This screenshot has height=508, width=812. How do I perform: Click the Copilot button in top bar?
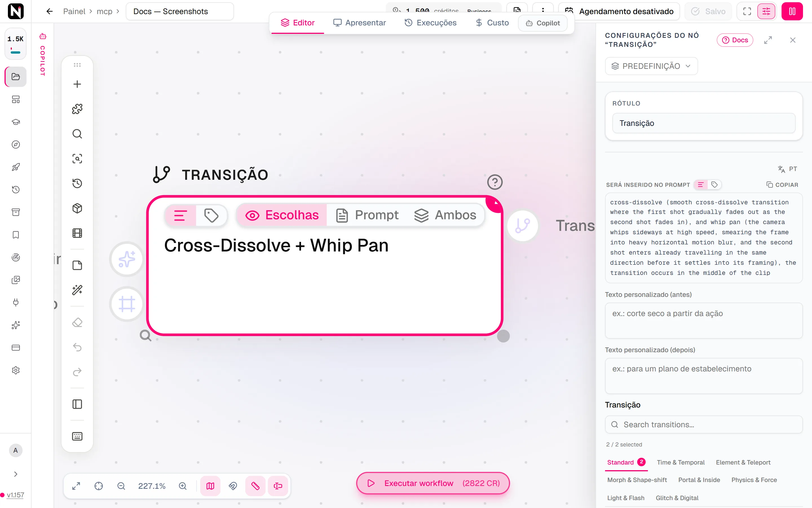(543, 23)
